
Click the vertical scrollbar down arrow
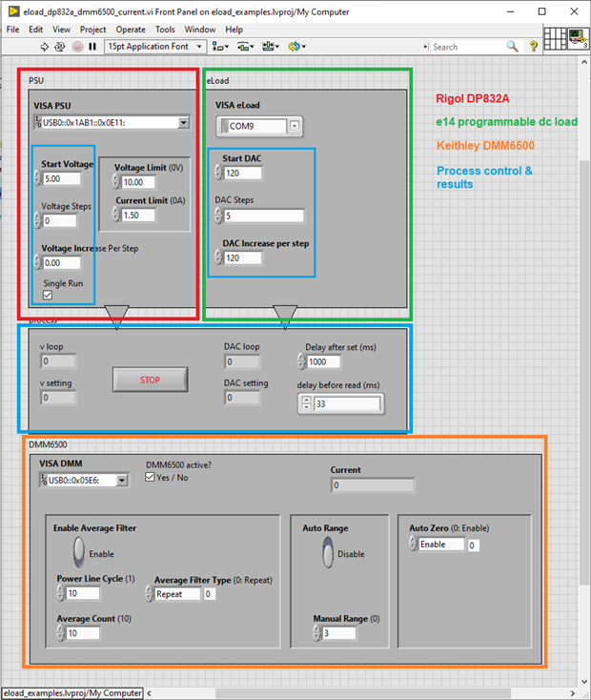tap(584, 682)
